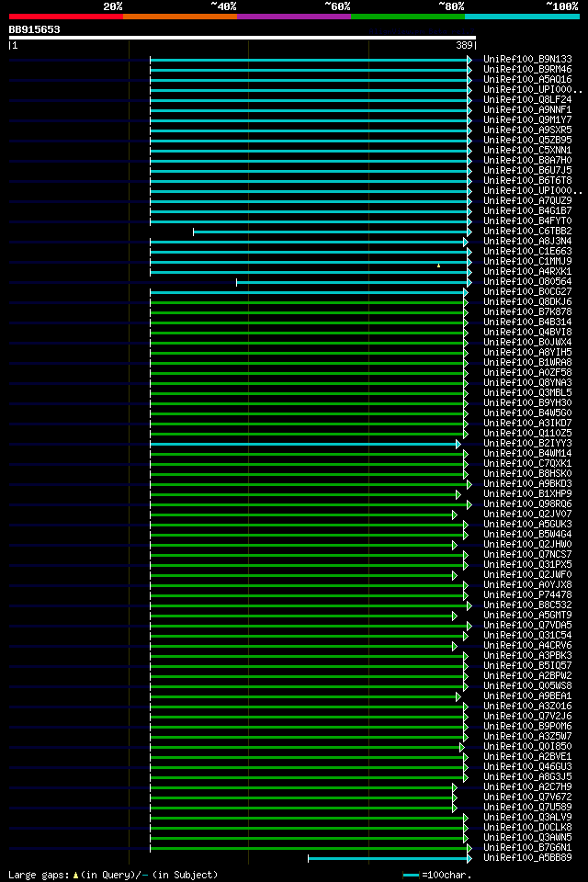
Task: Select label UniRef100_A7QUZ9
Action: (x=527, y=201)
